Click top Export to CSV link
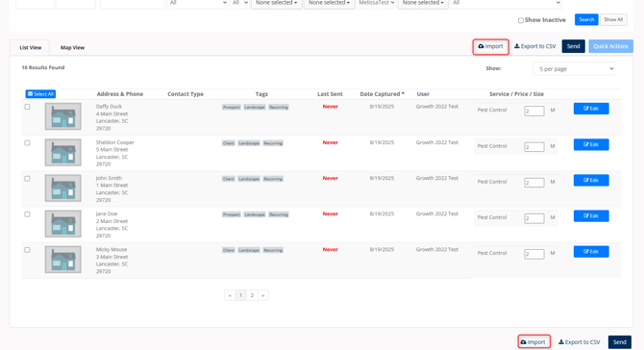Screen dimensions: 644x350 coord(534,46)
